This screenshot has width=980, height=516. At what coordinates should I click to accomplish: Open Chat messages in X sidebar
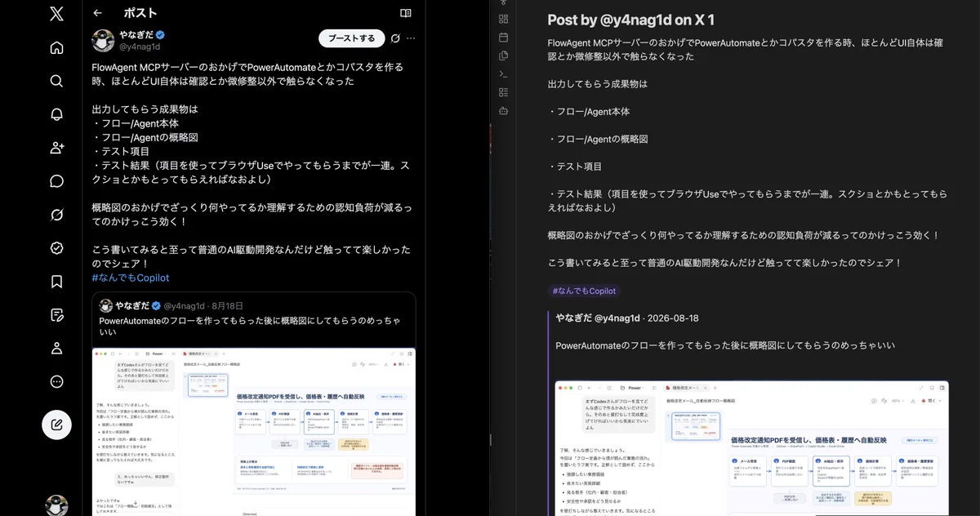click(x=56, y=181)
